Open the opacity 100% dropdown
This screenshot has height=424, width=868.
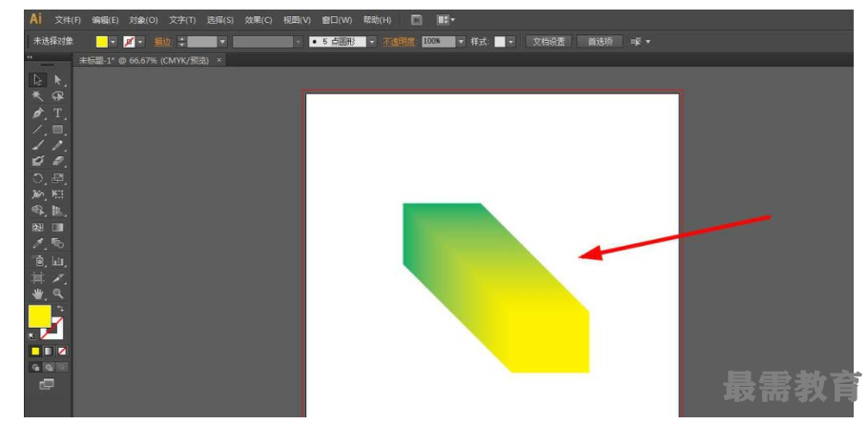(462, 42)
